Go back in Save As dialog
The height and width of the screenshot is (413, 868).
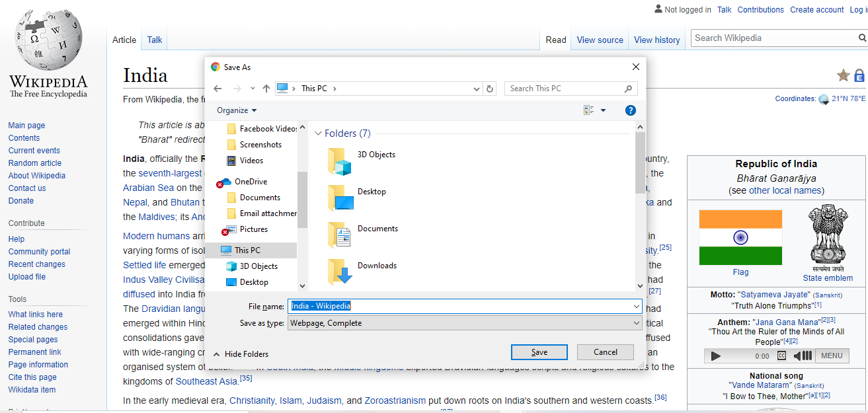217,89
